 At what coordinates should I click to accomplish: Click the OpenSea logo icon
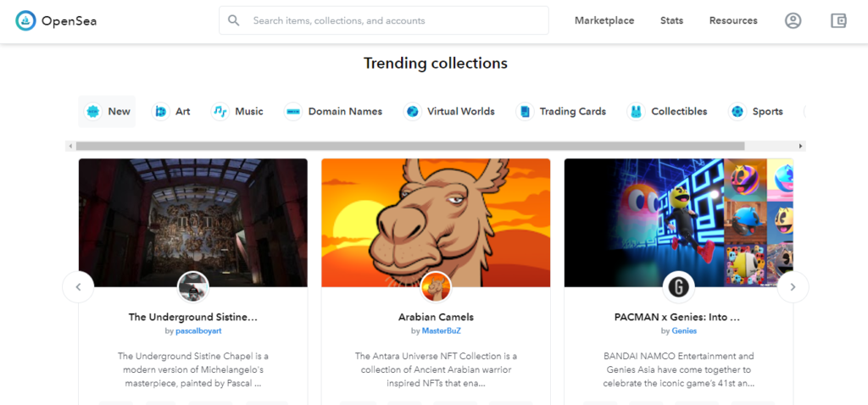pos(25,20)
